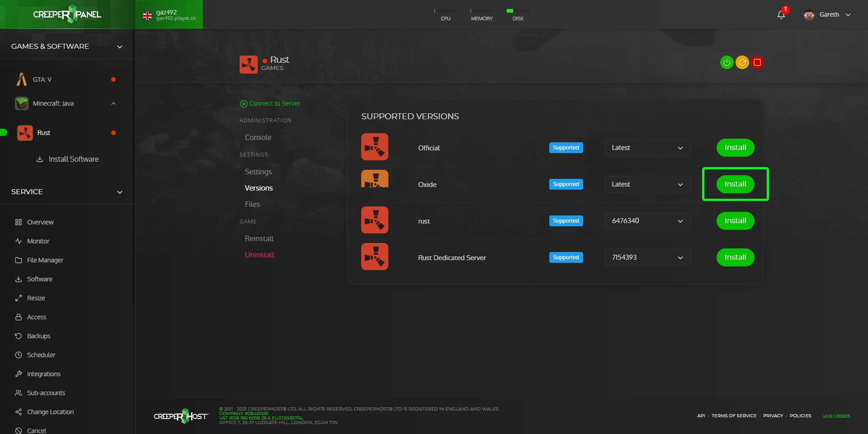Viewport: 868px width, 434px height.
Task: Open the API footer link
Action: point(701,416)
